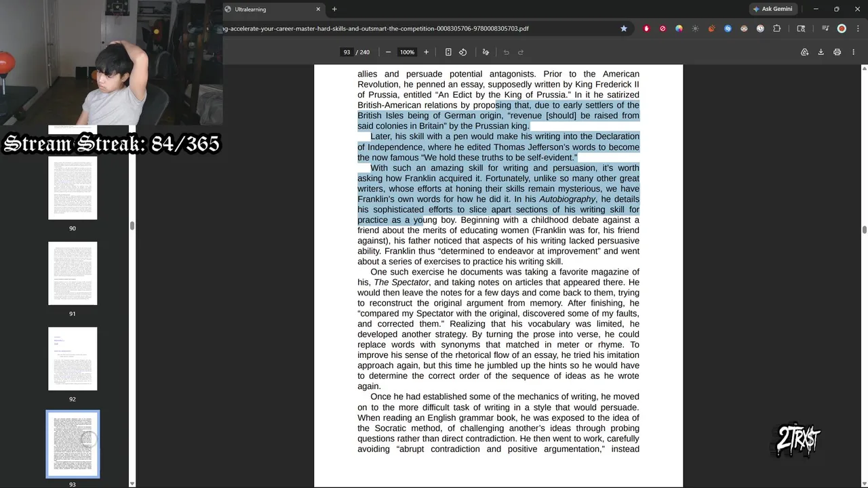Open page 91 thumbnail

coord(73,273)
